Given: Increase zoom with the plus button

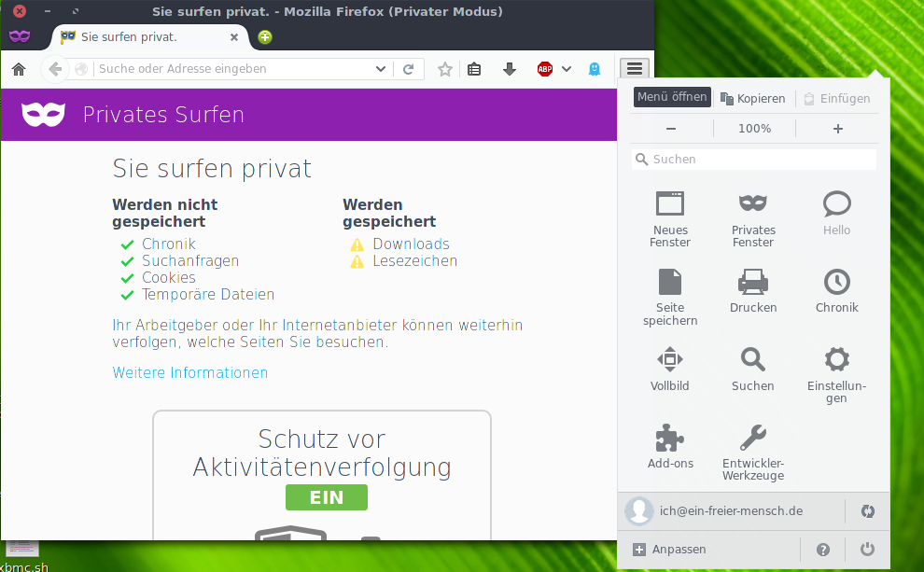Looking at the screenshot, I should pyautogui.click(x=837, y=129).
